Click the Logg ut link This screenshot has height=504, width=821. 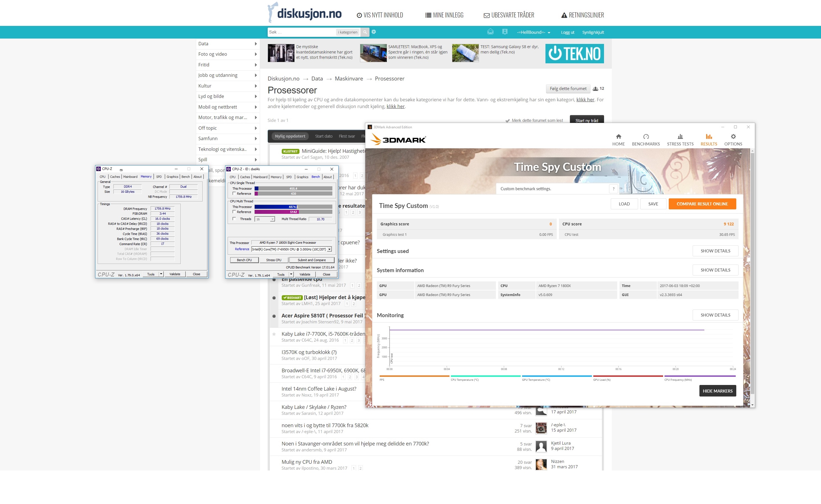click(567, 32)
